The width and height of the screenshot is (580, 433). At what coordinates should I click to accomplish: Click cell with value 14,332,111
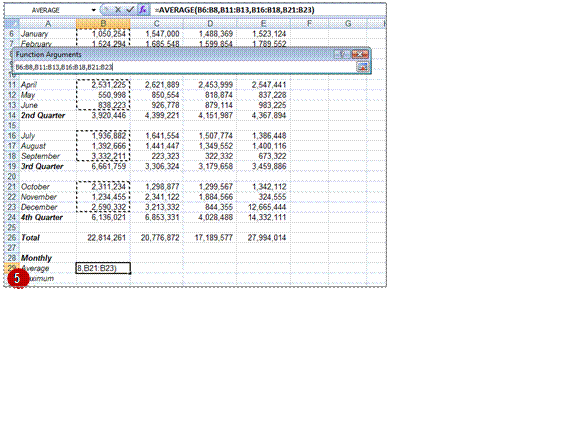[x=263, y=217]
